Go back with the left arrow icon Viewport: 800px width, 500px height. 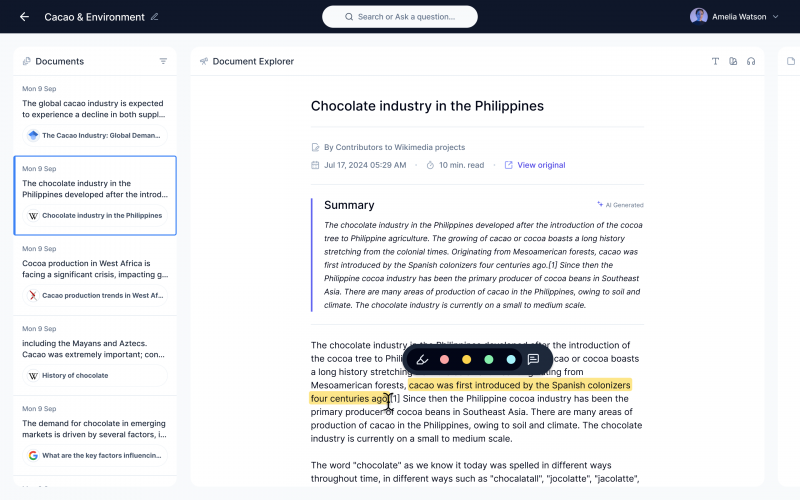[24, 17]
